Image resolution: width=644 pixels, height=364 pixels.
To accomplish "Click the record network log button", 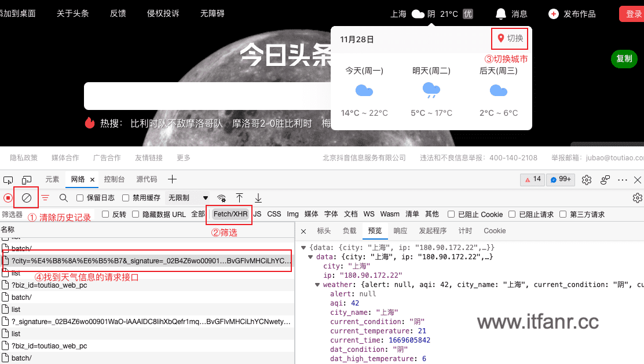I will [x=8, y=198].
